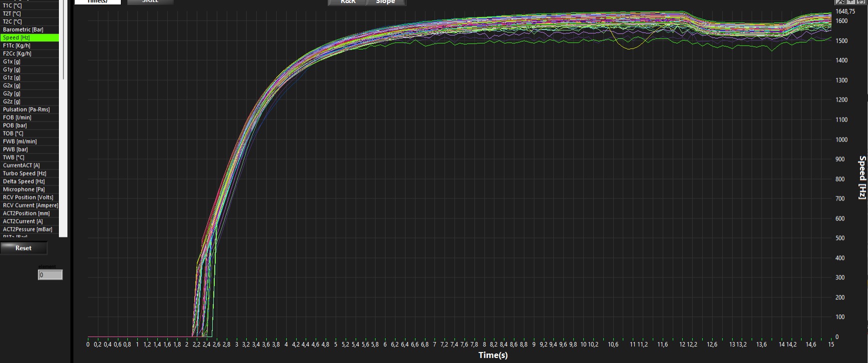Select ACT2Pessure [mBar] signal
This screenshot has height=363, width=868.
[27, 229]
